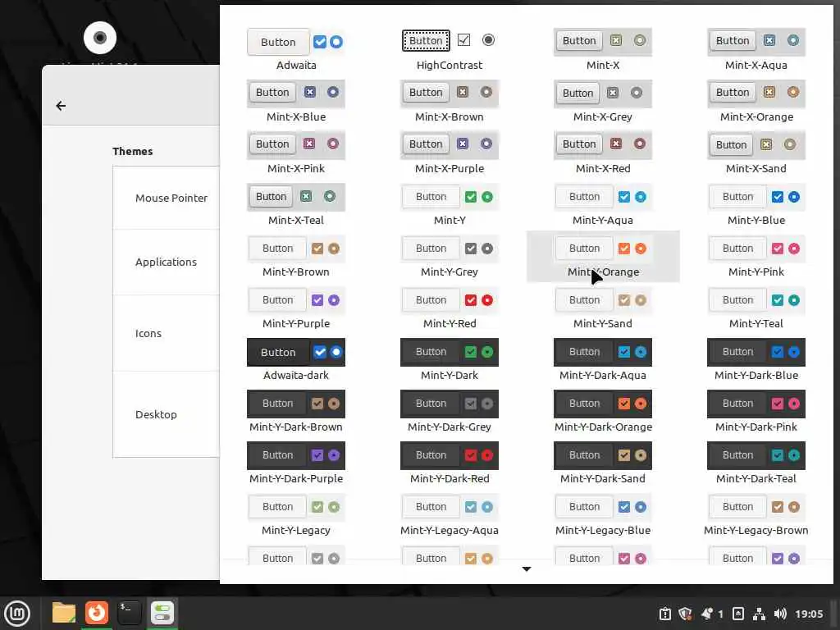This screenshot has height=630, width=840.
Task: Apply the highlighted Mint-Y-Orange theme
Action: pos(603,257)
